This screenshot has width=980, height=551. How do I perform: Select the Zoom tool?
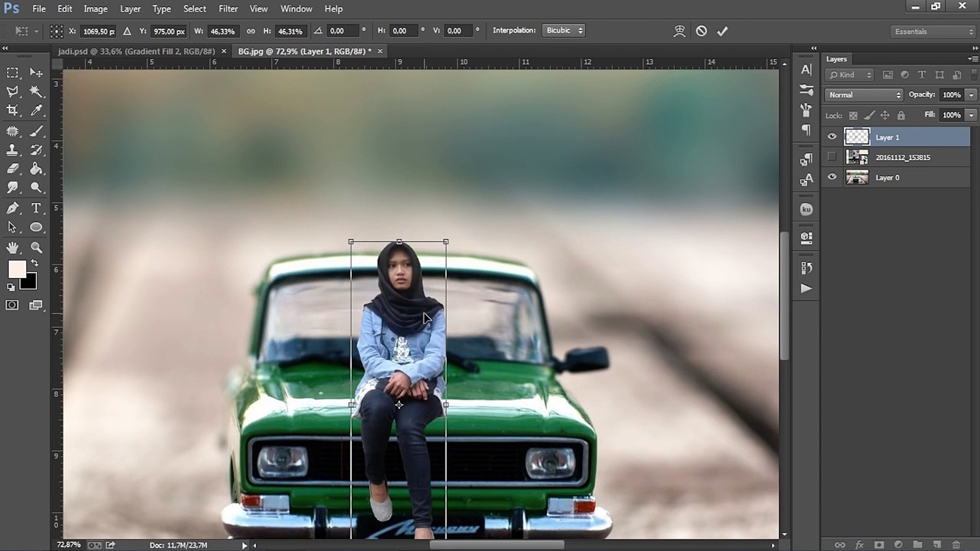[x=36, y=247]
